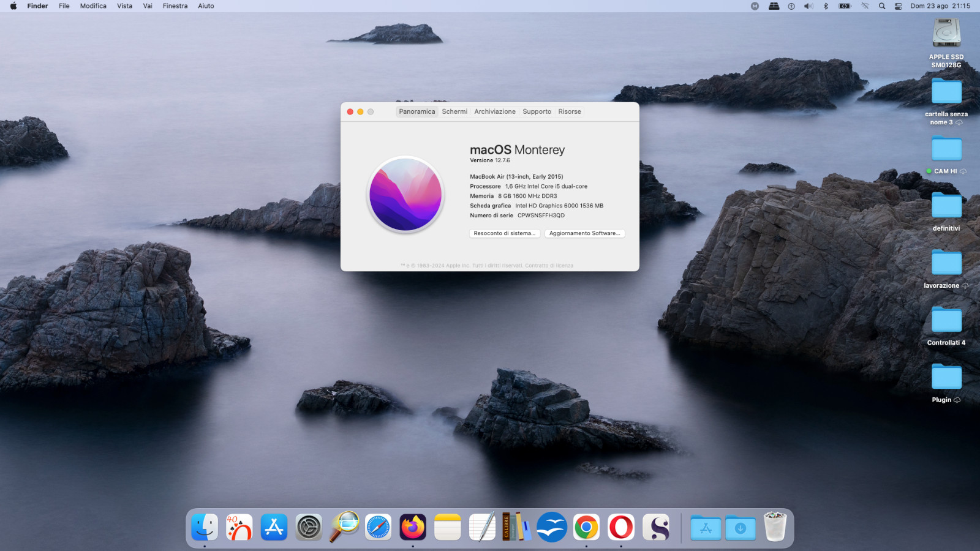Open TextEdit from the Dock
This screenshot has width=980, height=551.
(x=482, y=527)
